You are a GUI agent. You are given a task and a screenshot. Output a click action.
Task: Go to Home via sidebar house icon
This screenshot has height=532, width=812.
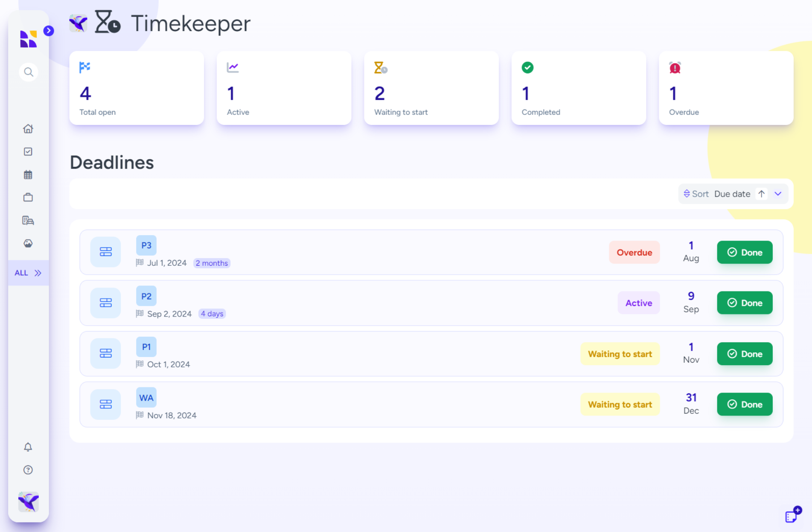pyautogui.click(x=28, y=128)
